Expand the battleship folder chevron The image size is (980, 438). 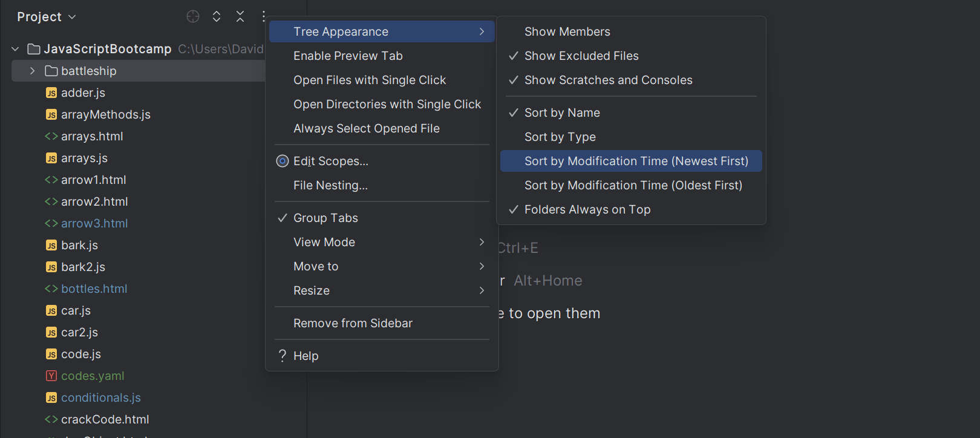coord(32,71)
